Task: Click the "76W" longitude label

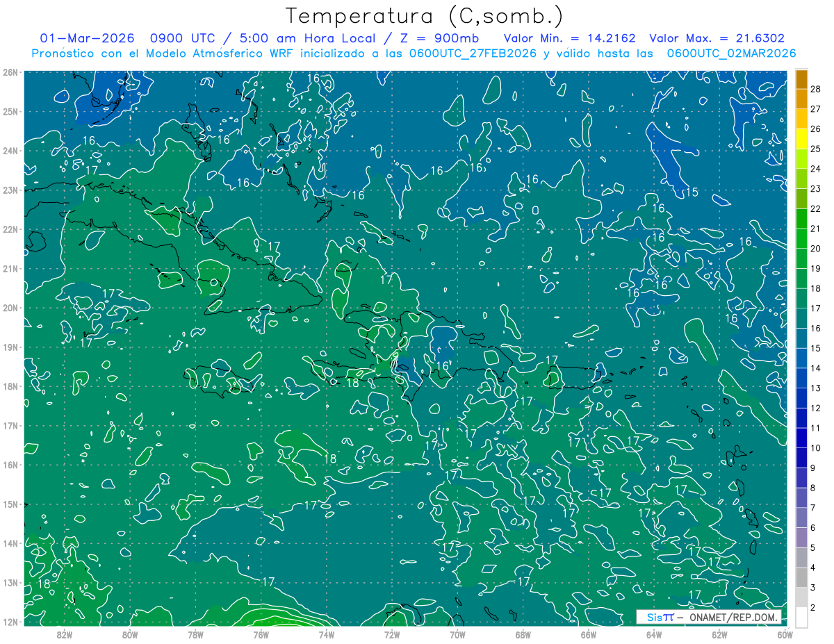Action: click(x=261, y=634)
